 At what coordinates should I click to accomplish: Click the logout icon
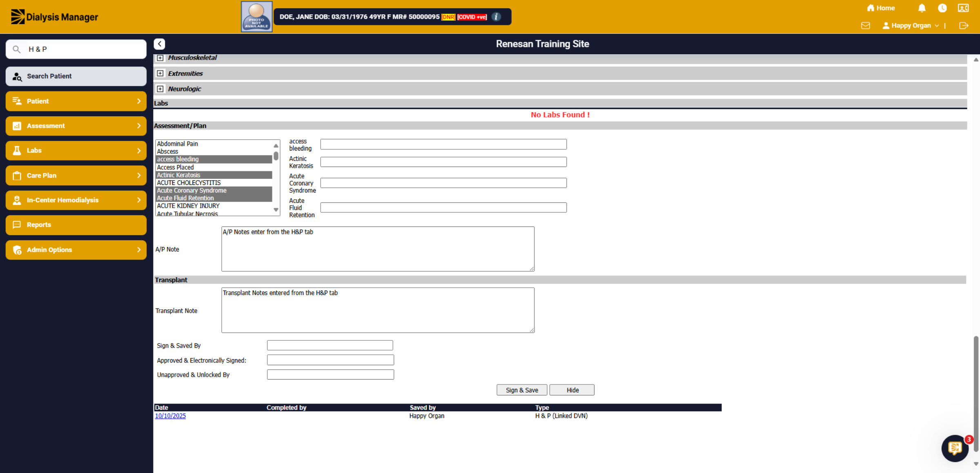tap(964, 26)
